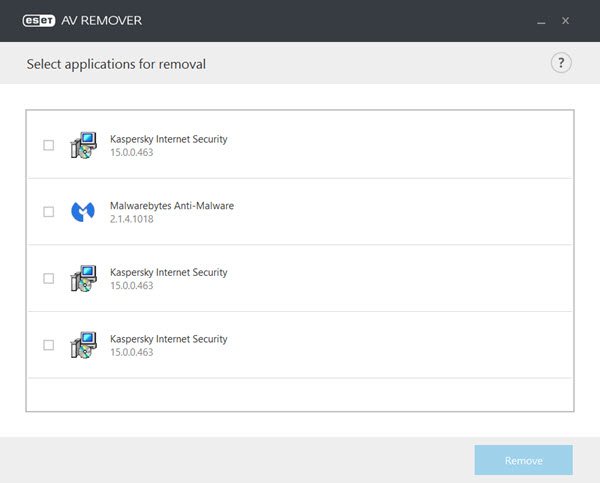Check the third row's Kaspersky checkbox

49,278
